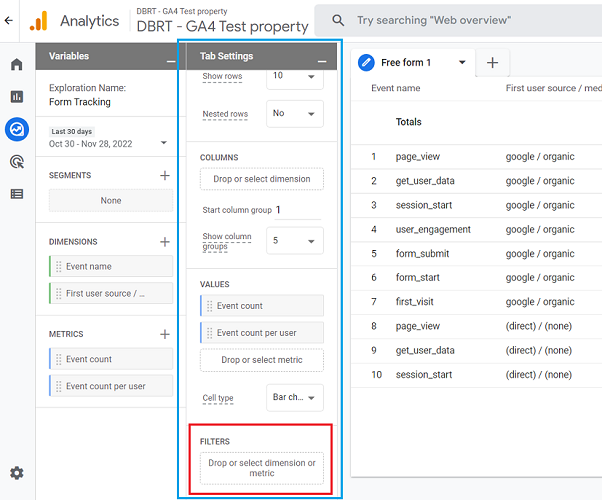The image size is (602, 500).
Task: Click DBRT - GA4 Test property title
Action: click(x=222, y=26)
